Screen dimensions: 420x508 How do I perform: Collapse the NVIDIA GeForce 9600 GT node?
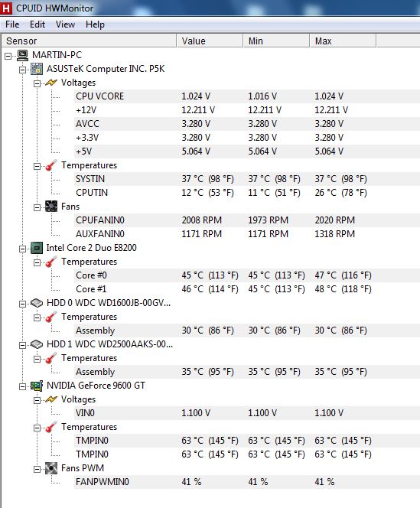point(22,387)
